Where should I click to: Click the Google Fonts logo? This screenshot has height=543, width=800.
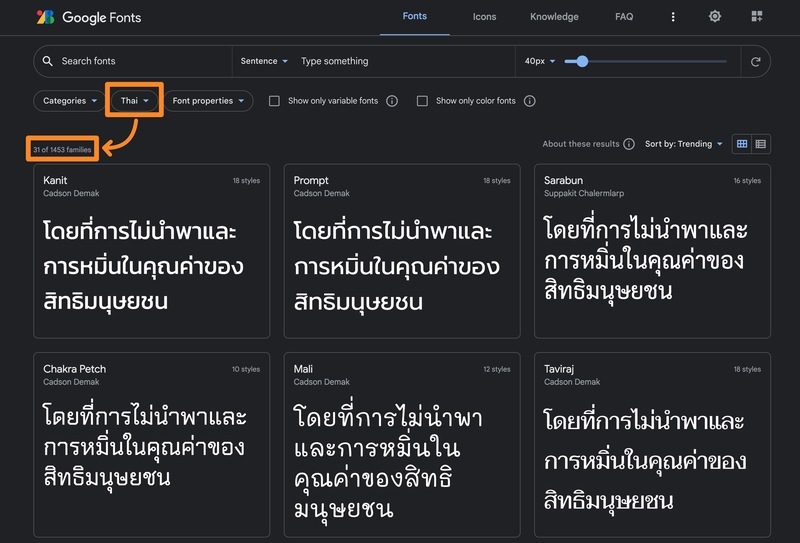(x=88, y=17)
